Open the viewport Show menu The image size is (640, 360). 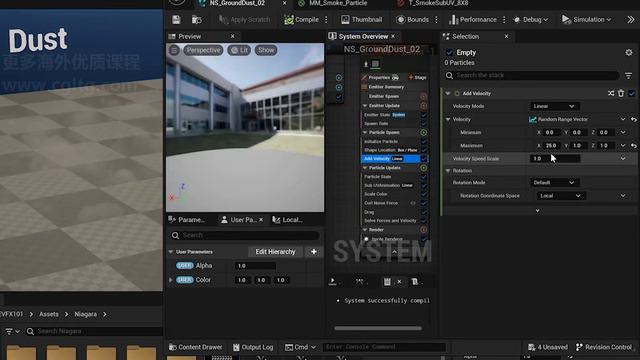(x=266, y=50)
